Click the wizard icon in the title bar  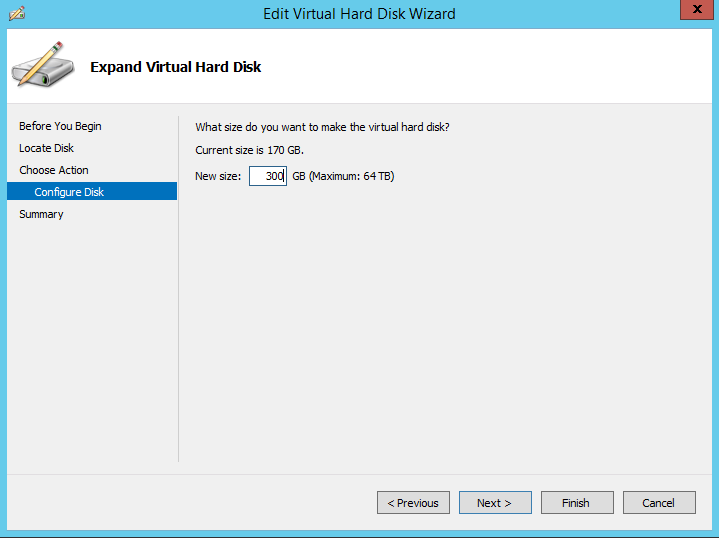pos(16,14)
